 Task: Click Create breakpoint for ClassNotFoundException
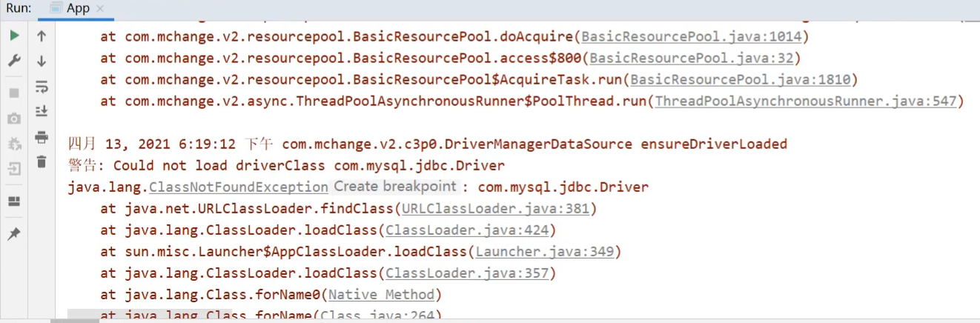click(394, 187)
